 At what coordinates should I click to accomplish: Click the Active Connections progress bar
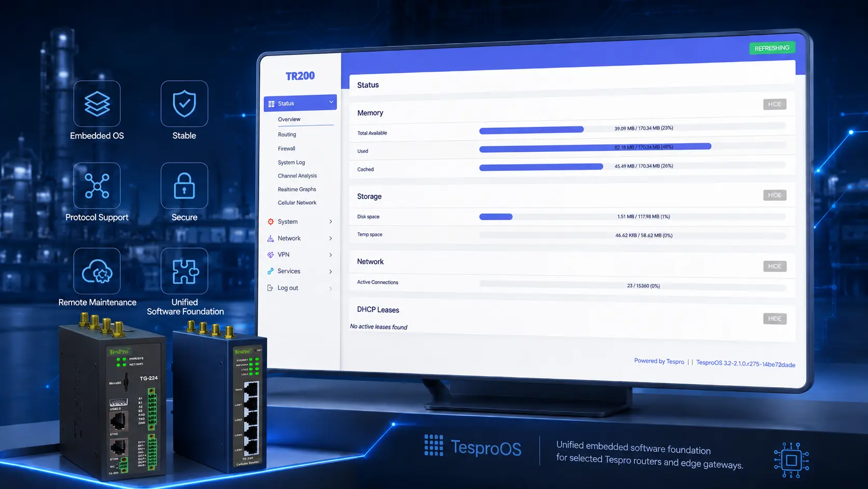tap(632, 285)
